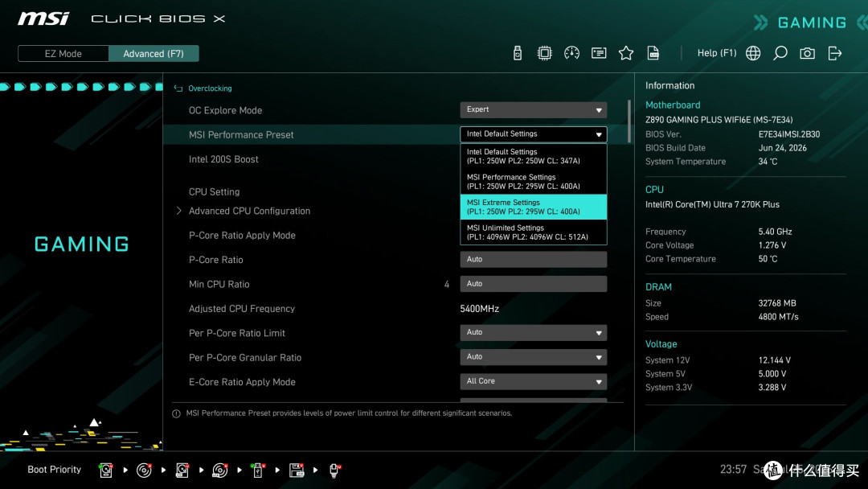Open Per P-Core Ratio Limit dropdown
The width and height of the screenshot is (868, 489).
coord(533,332)
